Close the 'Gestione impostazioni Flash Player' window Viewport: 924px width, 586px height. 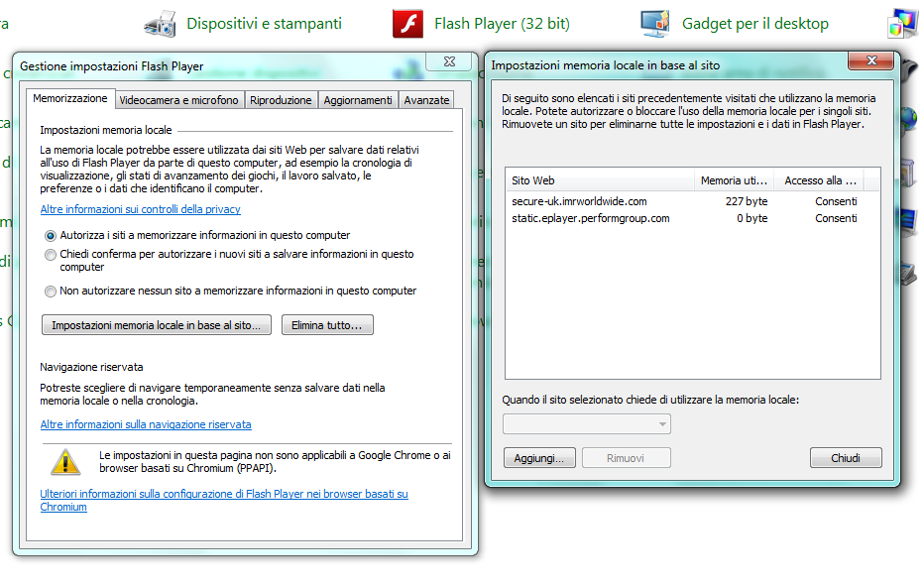pos(450,61)
